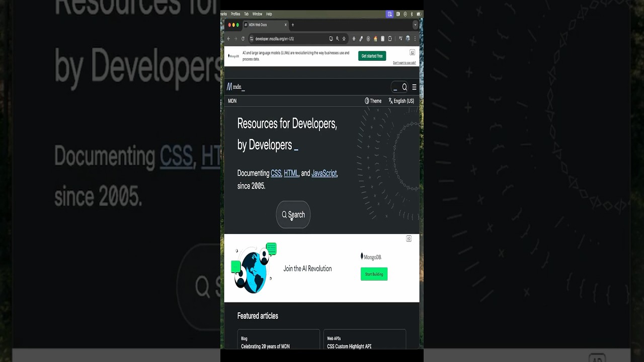The height and width of the screenshot is (362, 644).
Task: Open the Profiles menu
Action: (235, 14)
